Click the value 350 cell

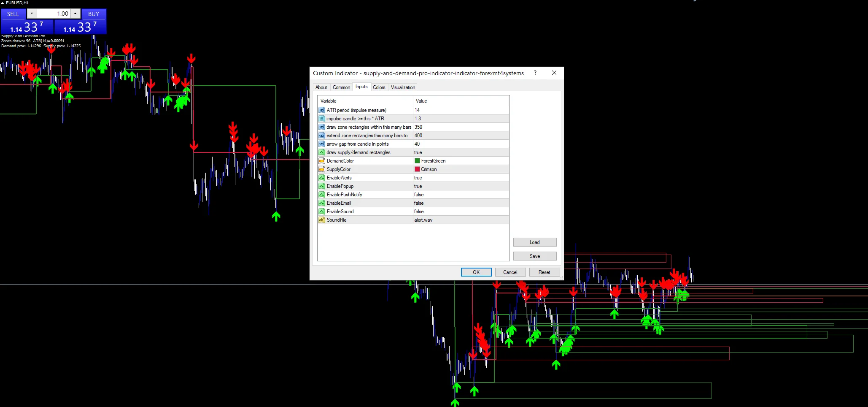461,127
